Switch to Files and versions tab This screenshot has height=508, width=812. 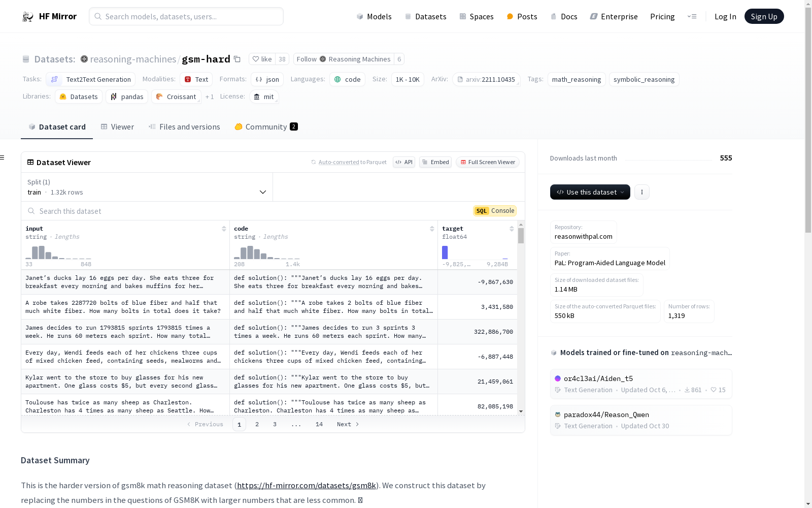click(184, 127)
